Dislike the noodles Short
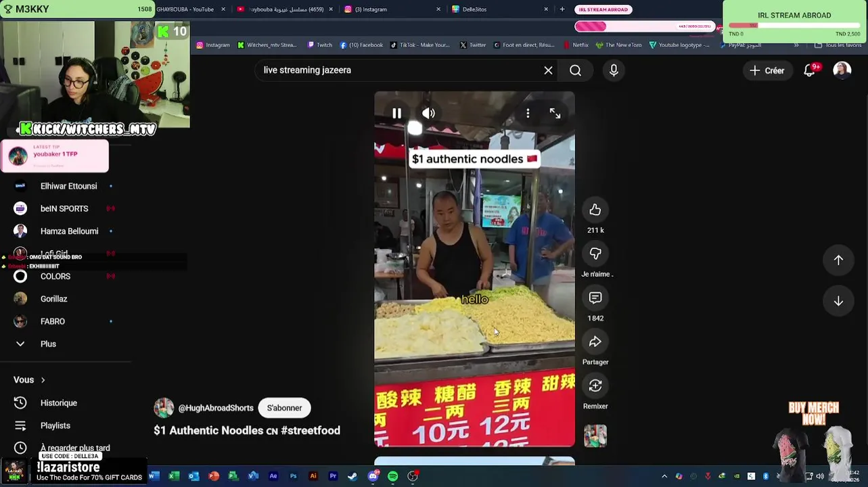The height and width of the screenshot is (487, 868). (595, 254)
